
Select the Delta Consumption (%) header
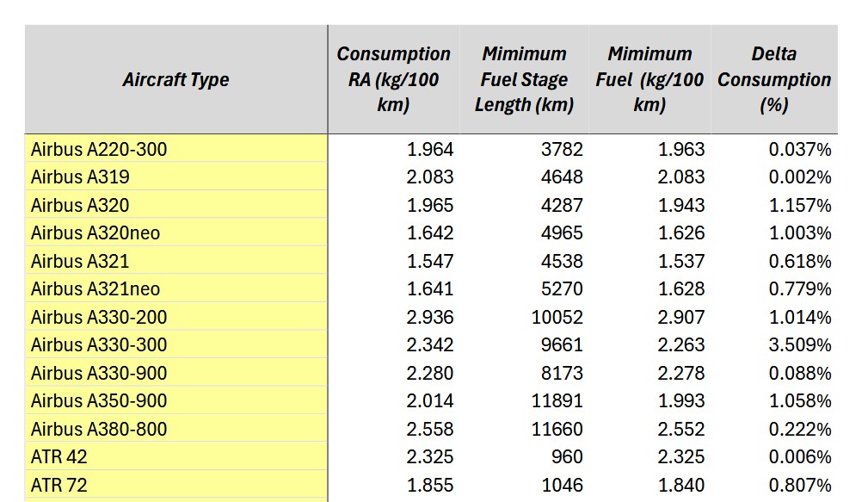pyautogui.click(x=773, y=80)
